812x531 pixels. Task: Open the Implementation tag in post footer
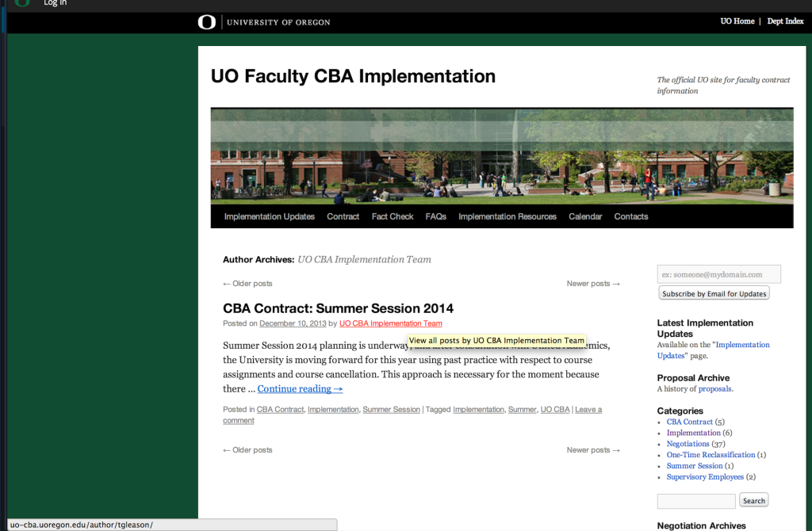(x=478, y=410)
